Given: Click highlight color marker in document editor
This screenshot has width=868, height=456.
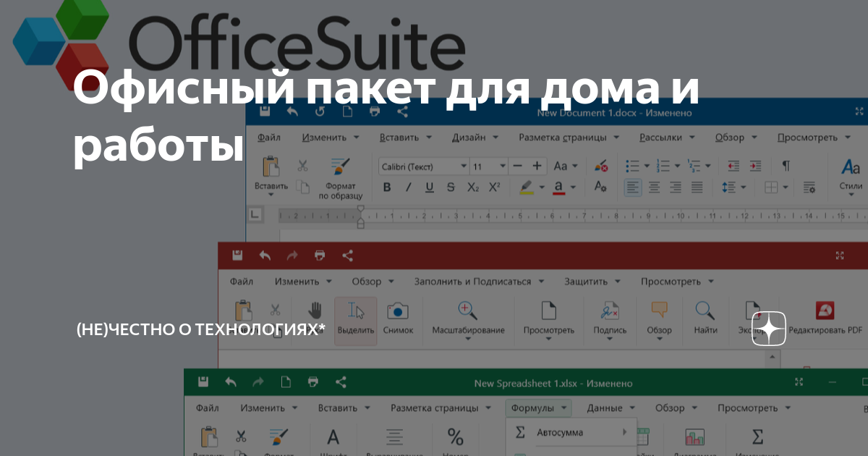Looking at the screenshot, I should pos(527,187).
